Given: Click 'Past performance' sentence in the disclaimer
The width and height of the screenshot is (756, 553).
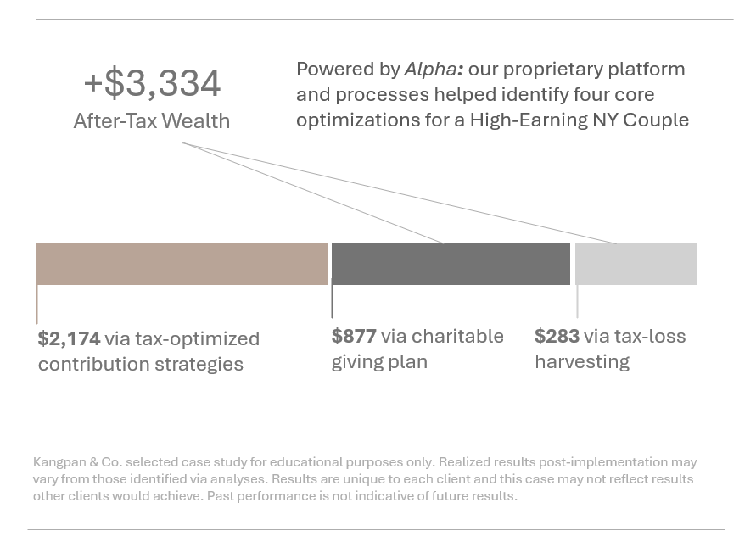Looking at the screenshot, I should point(361,495).
